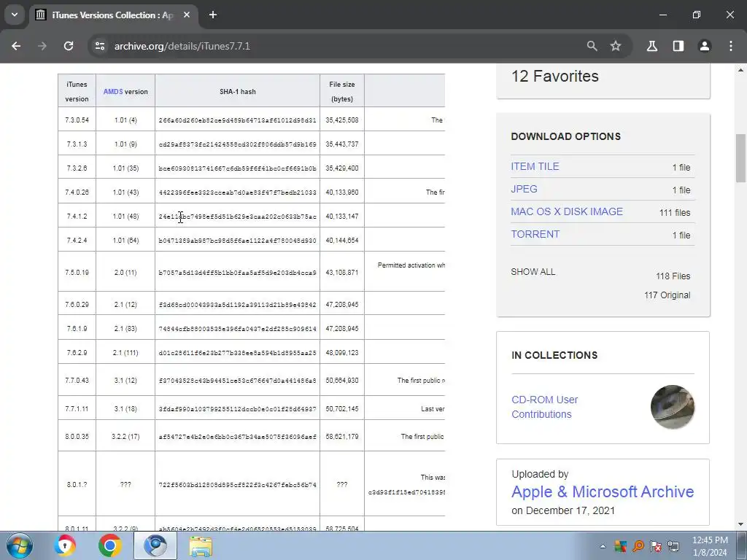The image size is (747, 560).
Task: Open the file explorer folder in taskbar
Action: pos(201,545)
